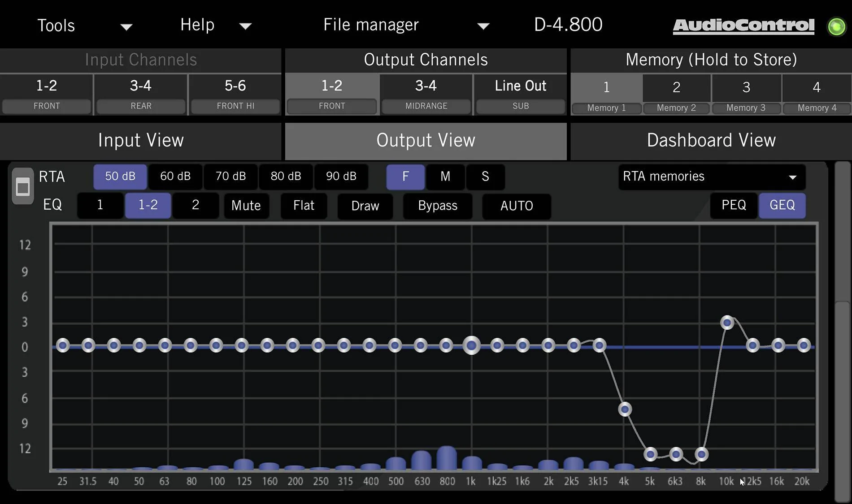Click the green connection status indicator
852x504 pixels.
(836, 27)
